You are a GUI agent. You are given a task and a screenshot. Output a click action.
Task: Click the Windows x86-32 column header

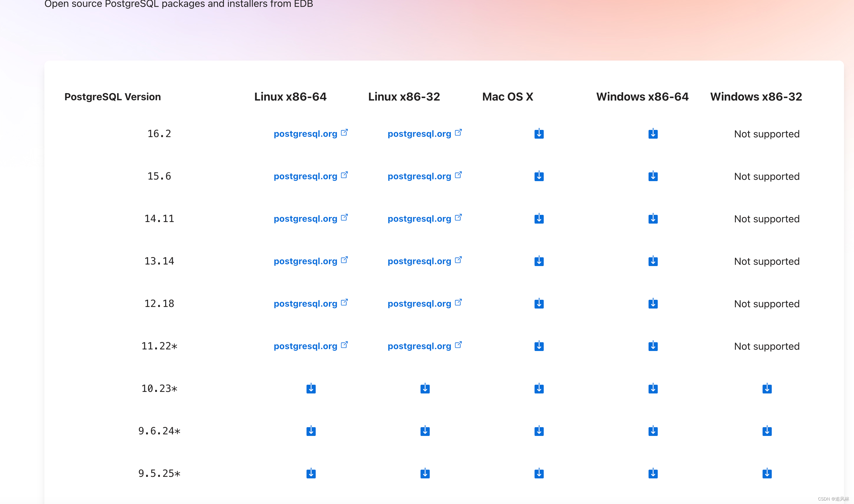(756, 97)
